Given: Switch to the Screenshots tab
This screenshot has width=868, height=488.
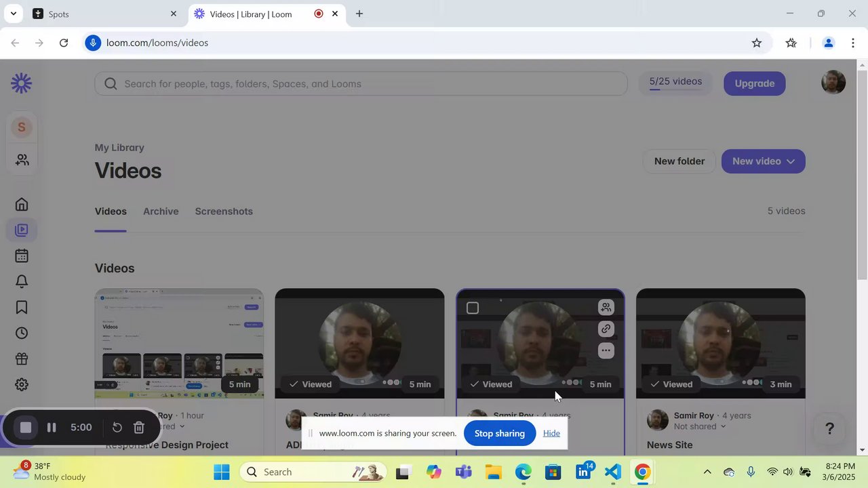Looking at the screenshot, I should coord(224,211).
